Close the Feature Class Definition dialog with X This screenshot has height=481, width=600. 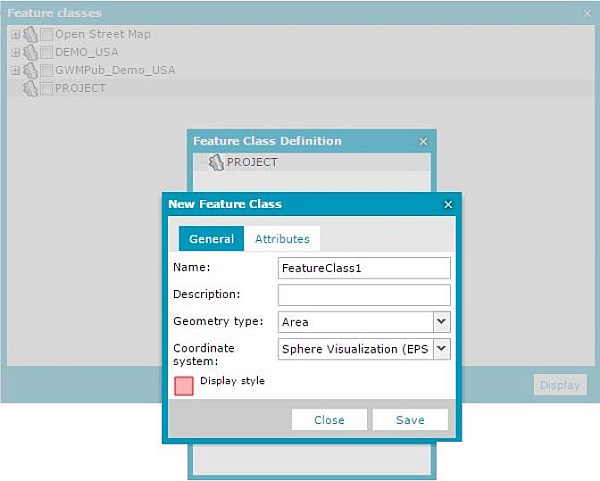[423, 142]
